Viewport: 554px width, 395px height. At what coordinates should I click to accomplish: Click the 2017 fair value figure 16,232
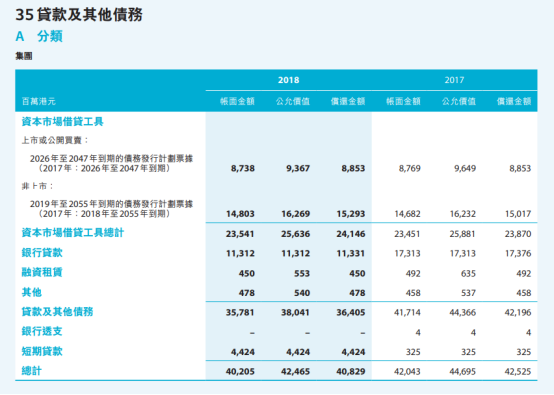462,214
